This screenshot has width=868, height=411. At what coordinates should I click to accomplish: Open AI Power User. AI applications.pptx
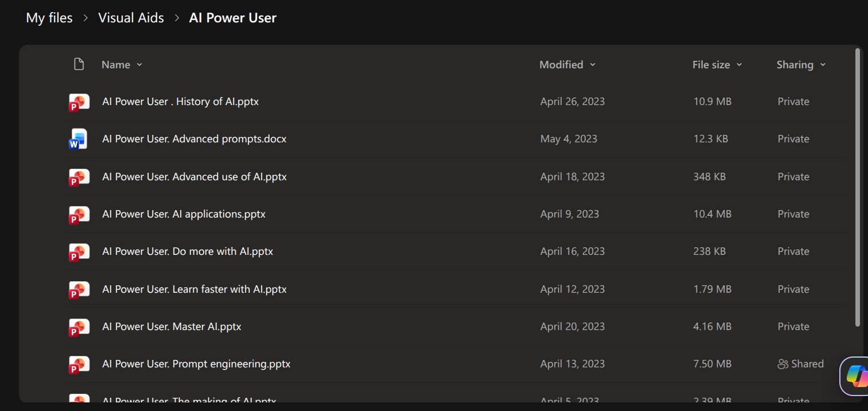[x=184, y=214]
